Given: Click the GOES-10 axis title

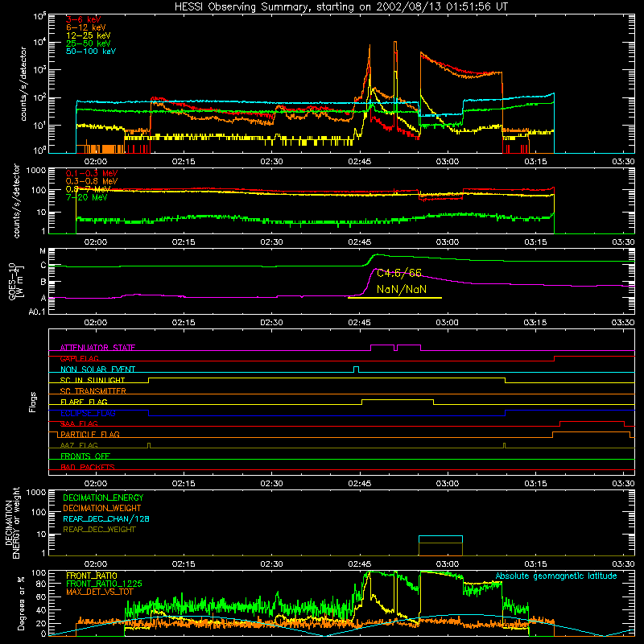Looking at the screenshot, I should (16, 282).
